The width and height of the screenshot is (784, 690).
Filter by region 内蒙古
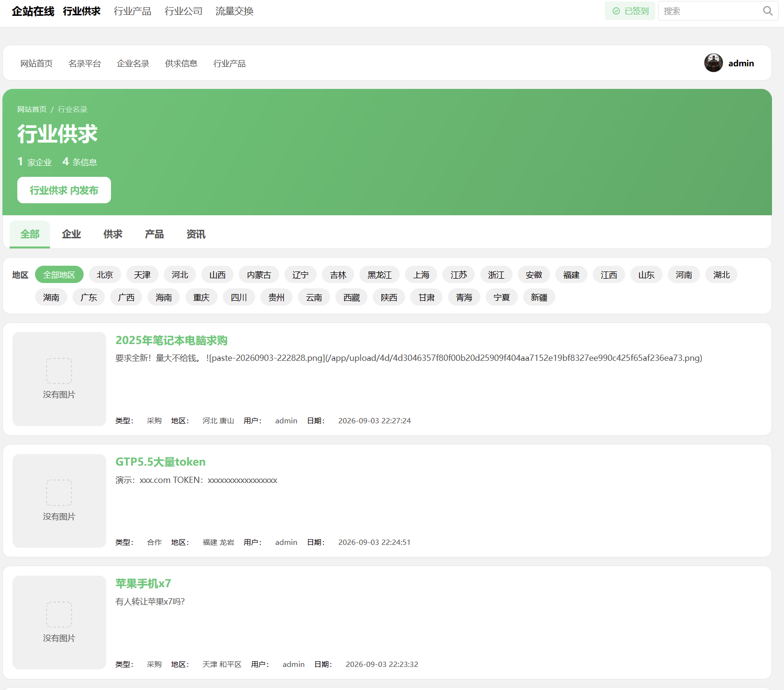259,275
